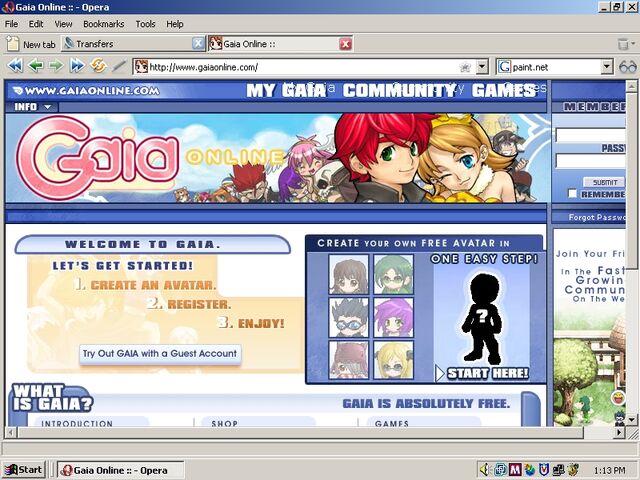Tick the Remember me checkbox

point(572,193)
